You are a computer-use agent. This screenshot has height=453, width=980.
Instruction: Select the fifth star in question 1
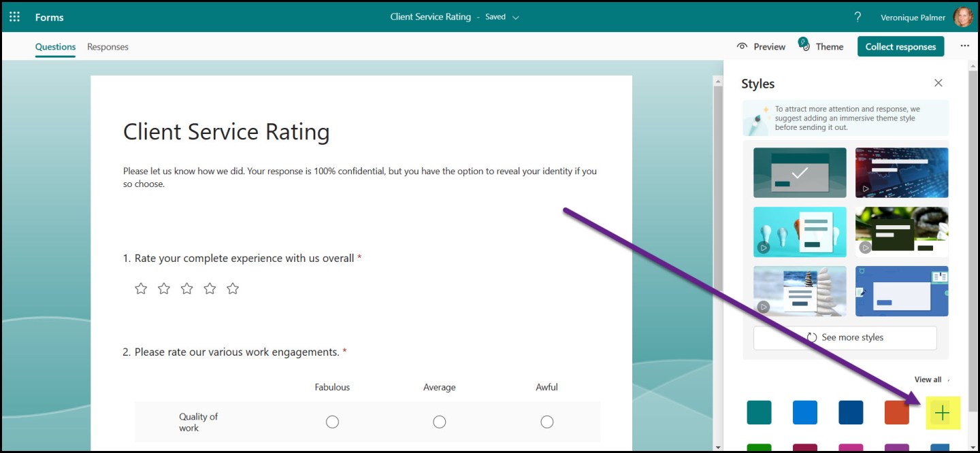232,288
